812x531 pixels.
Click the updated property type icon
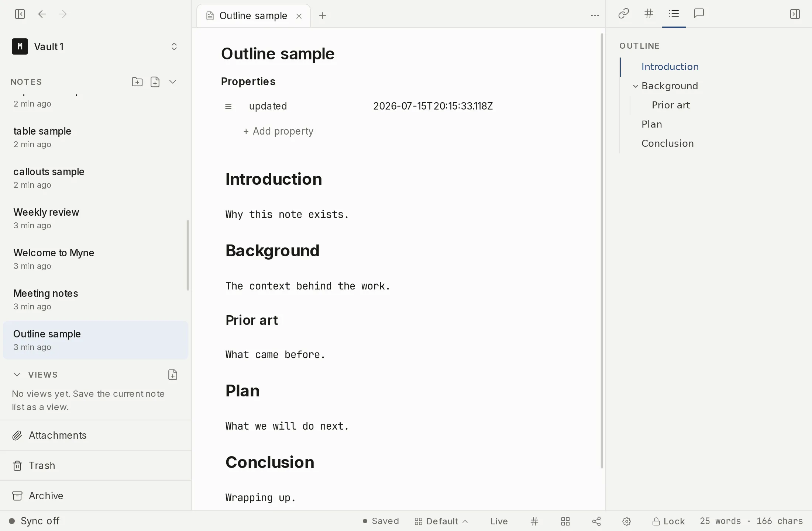(228, 107)
